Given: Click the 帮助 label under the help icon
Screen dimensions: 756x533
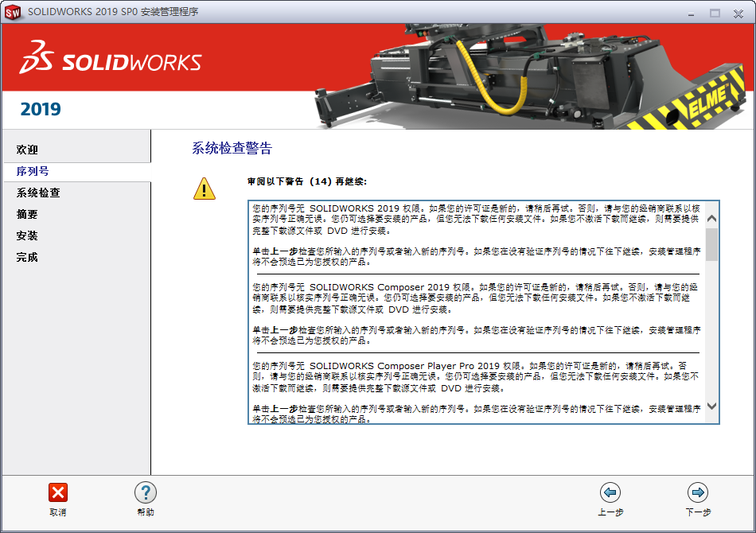Looking at the screenshot, I should (x=146, y=512).
